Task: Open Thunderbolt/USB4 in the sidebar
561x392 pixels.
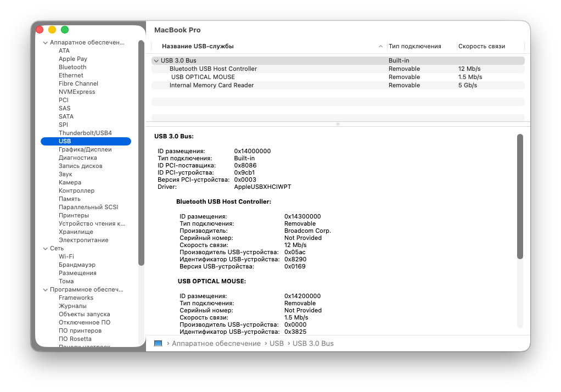Action: coord(85,133)
